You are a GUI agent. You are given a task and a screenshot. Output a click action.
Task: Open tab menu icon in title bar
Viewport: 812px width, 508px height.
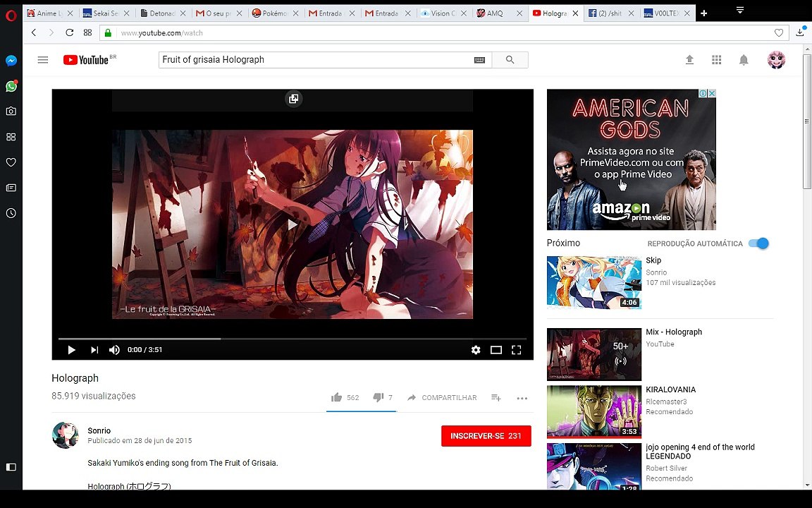click(x=740, y=11)
